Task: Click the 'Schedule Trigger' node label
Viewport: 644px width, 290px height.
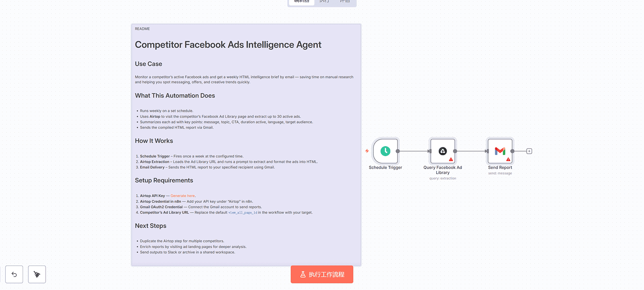Action: coord(385,168)
